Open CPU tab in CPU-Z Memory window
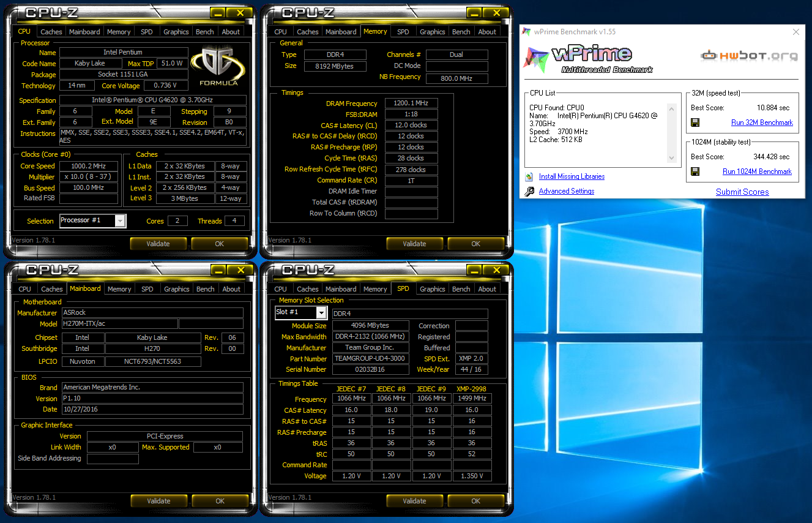812x523 pixels. 281,32
